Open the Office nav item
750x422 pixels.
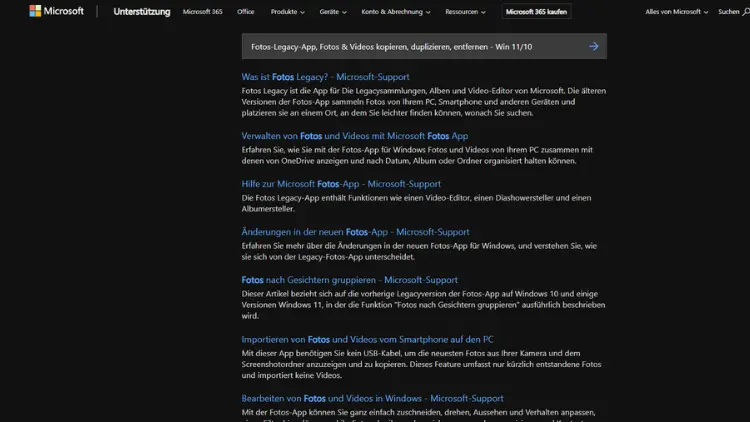[x=245, y=11]
